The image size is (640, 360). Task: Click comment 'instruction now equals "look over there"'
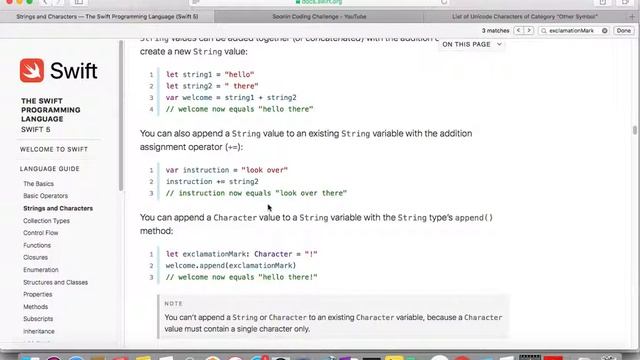tap(256, 193)
